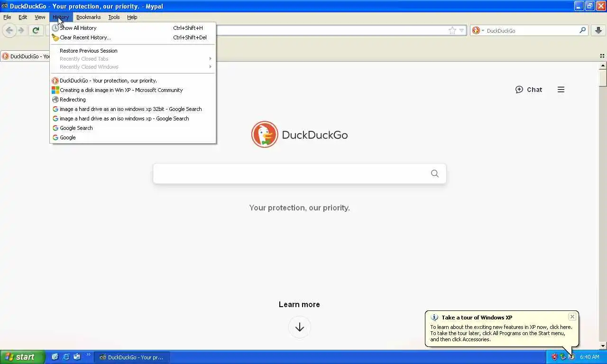Image resolution: width=607 pixels, height=364 pixels.
Task: Click the Mypal raccoon icon in title bar
Action: pyautogui.click(x=5, y=6)
